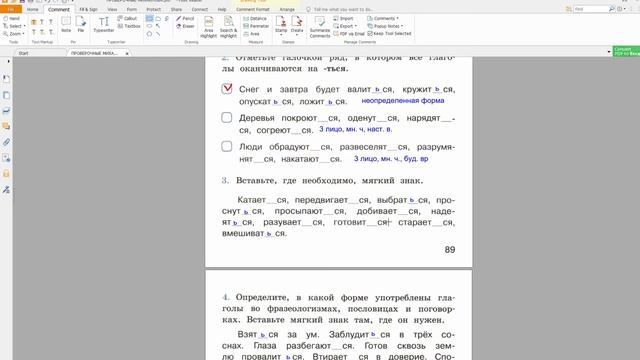This screenshot has width=640, height=360.
Task: Click checkbox beside 'Снег и завтра'
Action: pyautogui.click(x=227, y=89)
